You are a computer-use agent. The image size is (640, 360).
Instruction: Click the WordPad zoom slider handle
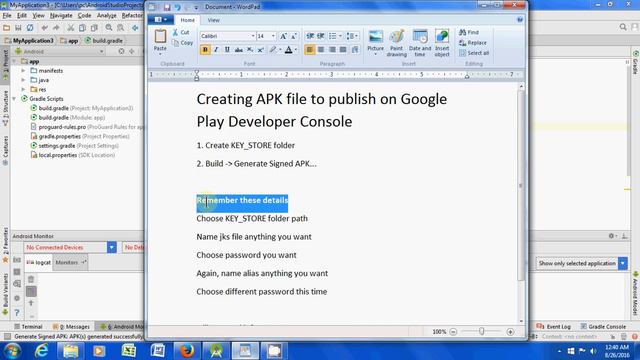[482, 332]
